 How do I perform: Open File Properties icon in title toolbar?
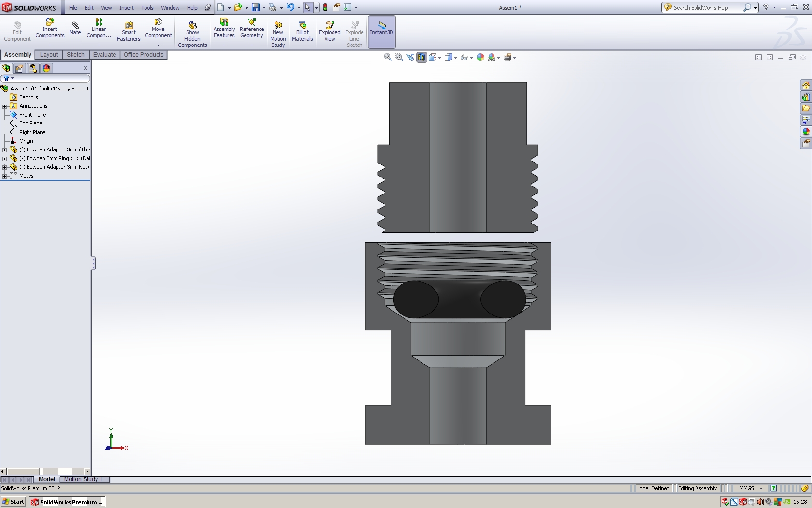336,7
